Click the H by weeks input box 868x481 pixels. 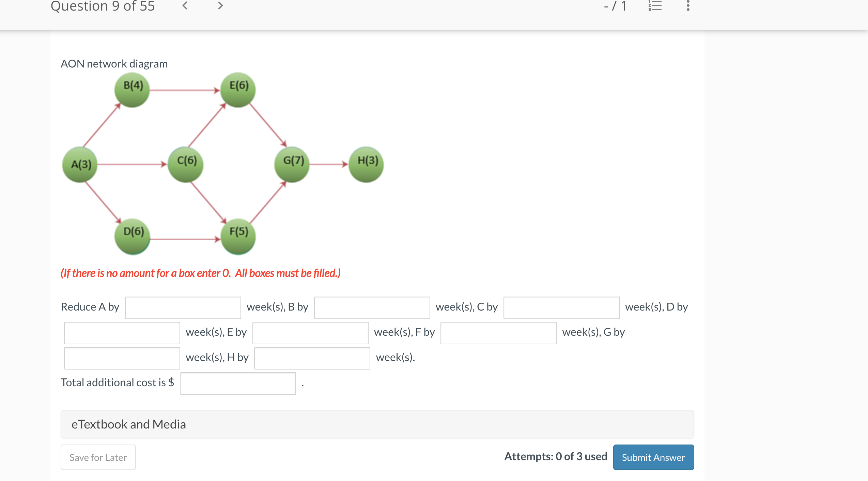pos(312,358)
